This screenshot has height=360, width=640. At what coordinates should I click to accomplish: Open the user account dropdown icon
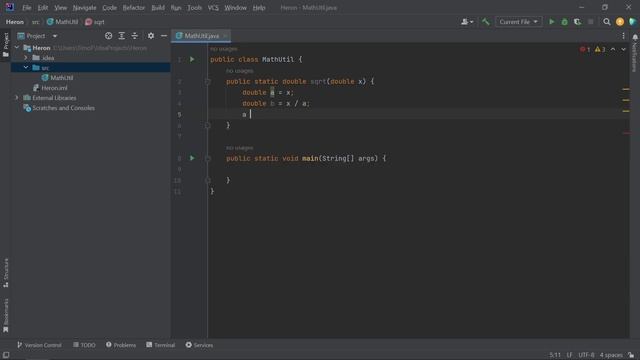pos(467,22)
